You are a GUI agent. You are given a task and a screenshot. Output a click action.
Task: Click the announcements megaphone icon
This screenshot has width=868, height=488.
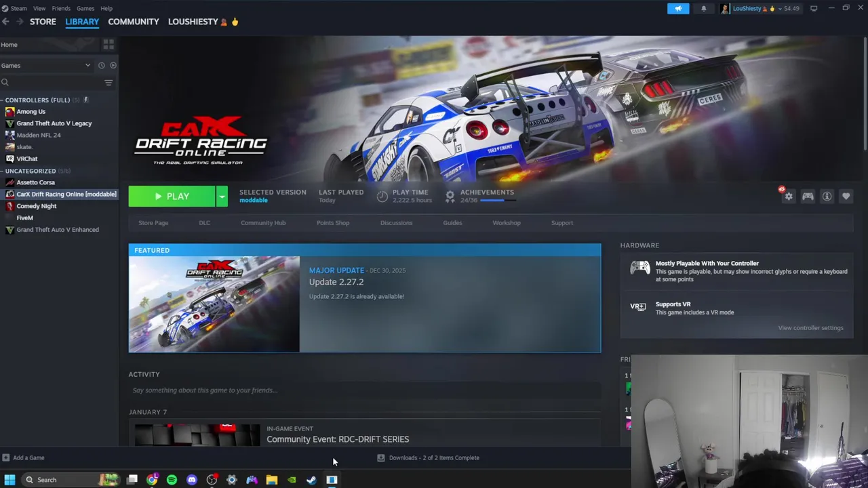pos(678,8)
